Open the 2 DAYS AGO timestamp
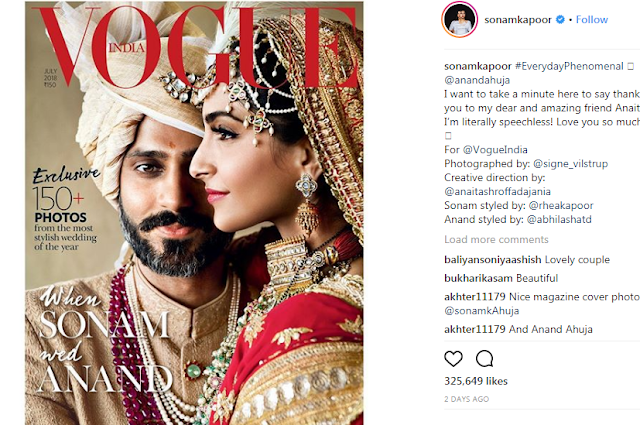Screen dimensions: 640x425 467,399
